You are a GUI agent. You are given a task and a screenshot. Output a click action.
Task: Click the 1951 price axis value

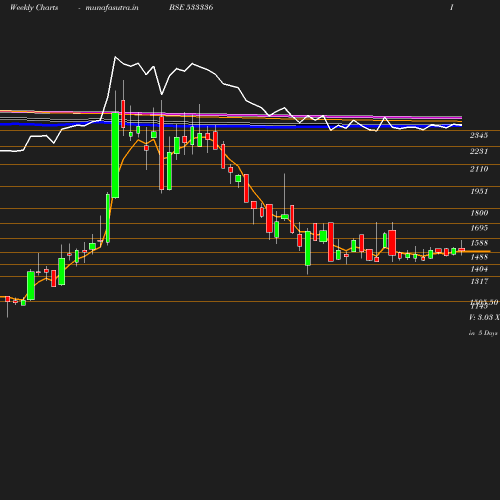coord(479,191)
